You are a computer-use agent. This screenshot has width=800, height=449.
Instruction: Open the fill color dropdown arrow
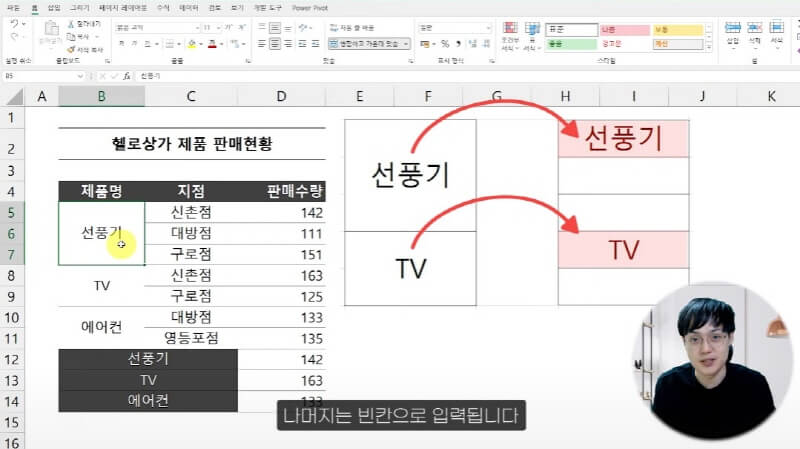click(x=201, y=44)
